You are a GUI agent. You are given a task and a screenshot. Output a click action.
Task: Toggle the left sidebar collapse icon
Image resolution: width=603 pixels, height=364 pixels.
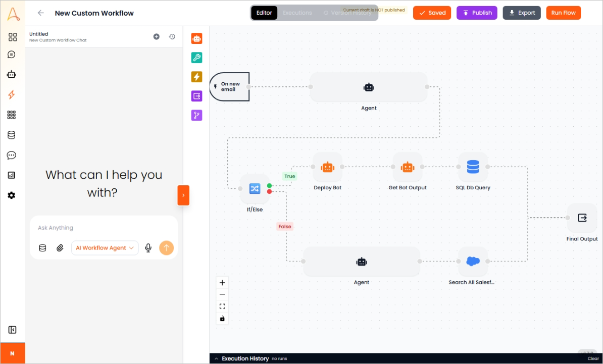pos(12,330)
